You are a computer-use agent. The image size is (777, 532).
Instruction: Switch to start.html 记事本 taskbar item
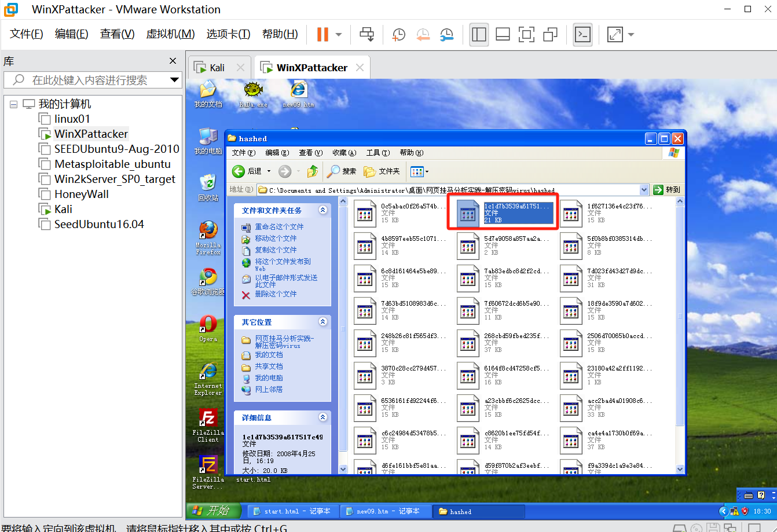[293, 511]
